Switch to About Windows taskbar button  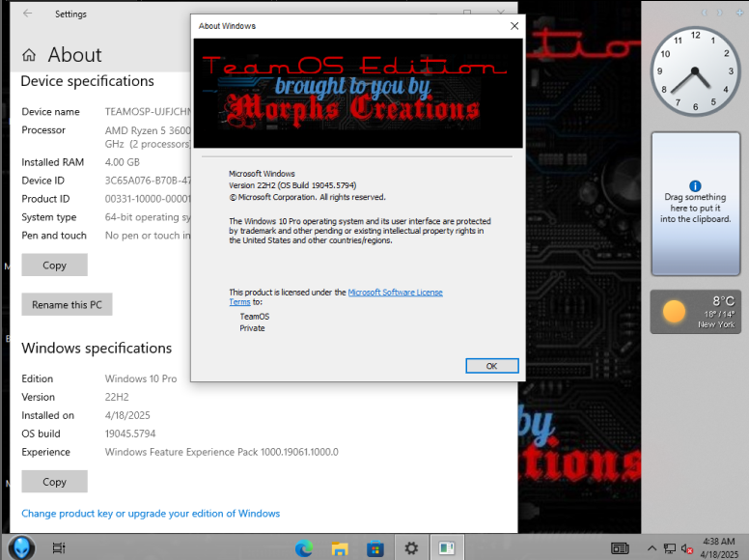click(447, 548)
